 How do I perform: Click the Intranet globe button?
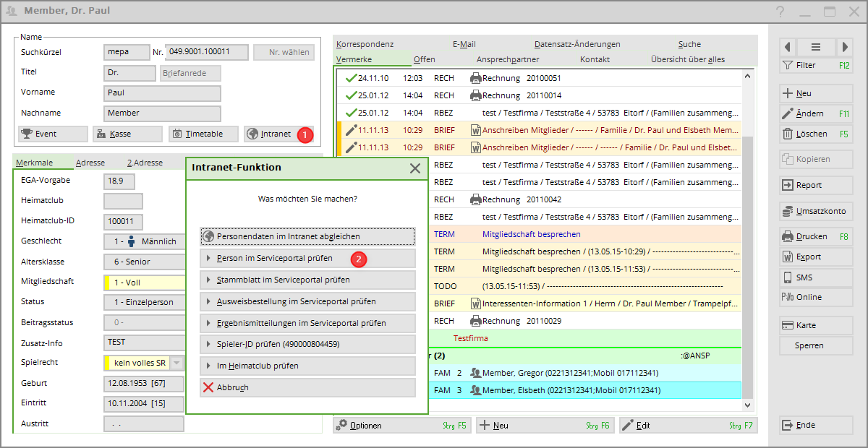pyautogui.click(x=271, y=134)
